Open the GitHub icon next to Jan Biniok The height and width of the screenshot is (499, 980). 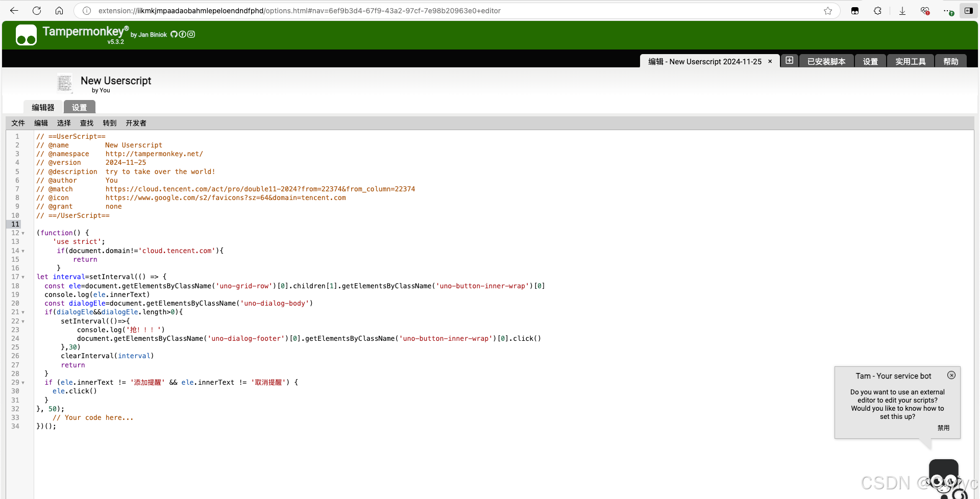[x=174, y=34]
